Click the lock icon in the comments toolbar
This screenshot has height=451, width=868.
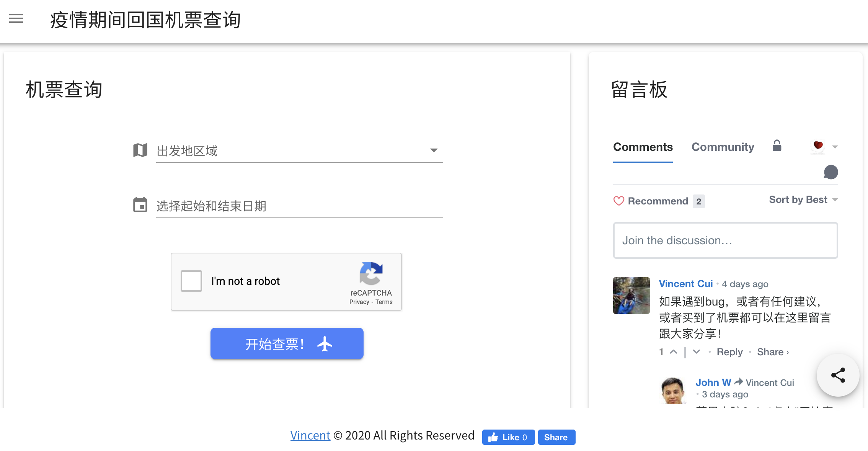(x=777, y=146)
